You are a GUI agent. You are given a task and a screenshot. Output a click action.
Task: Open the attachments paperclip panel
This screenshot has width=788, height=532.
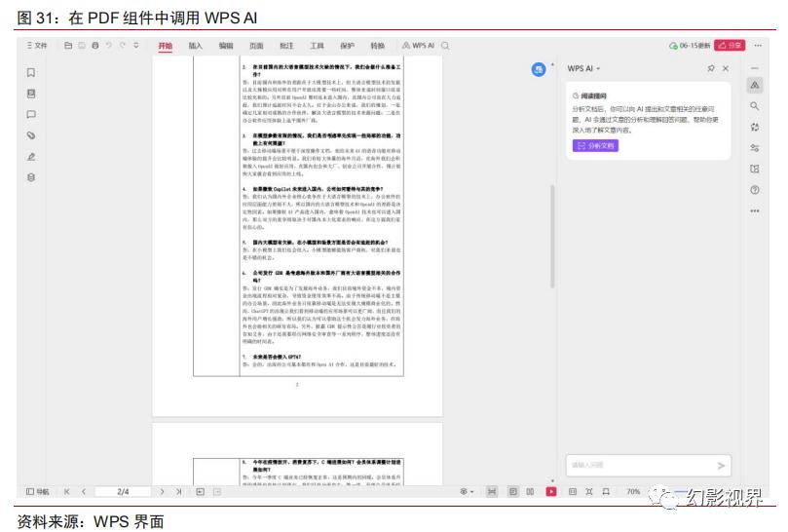pyautogui.click(x=31, y=135)
